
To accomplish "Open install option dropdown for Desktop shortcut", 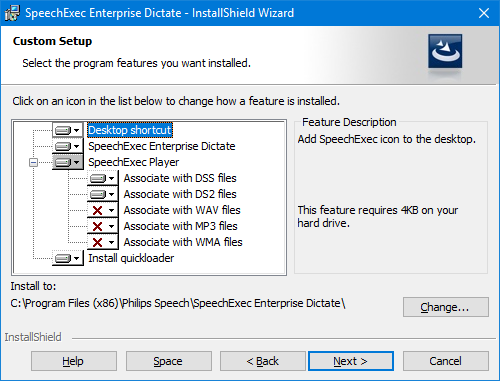I will tap(68, 130).
